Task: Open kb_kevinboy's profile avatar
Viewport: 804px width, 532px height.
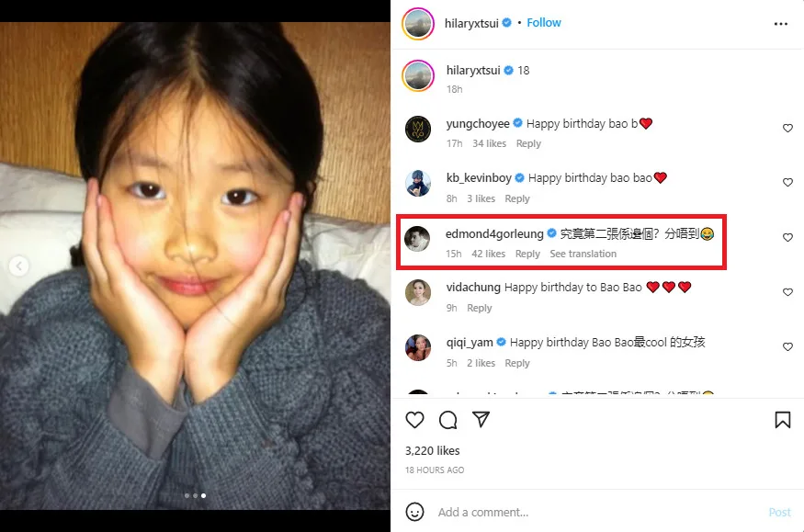Action: [x=418, y=184]
